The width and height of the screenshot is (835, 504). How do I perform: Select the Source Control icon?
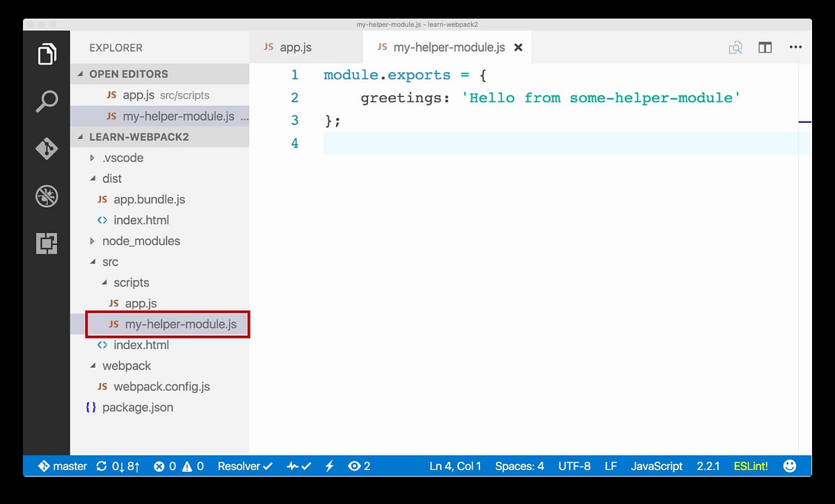(46, 149)
